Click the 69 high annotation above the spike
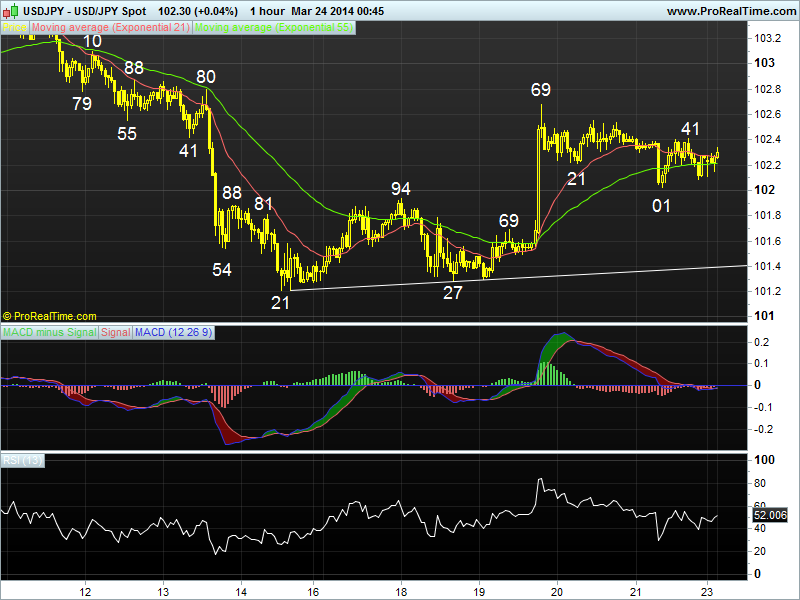The width and height of the screenshot is (800, 600). (x=541, y=90)
